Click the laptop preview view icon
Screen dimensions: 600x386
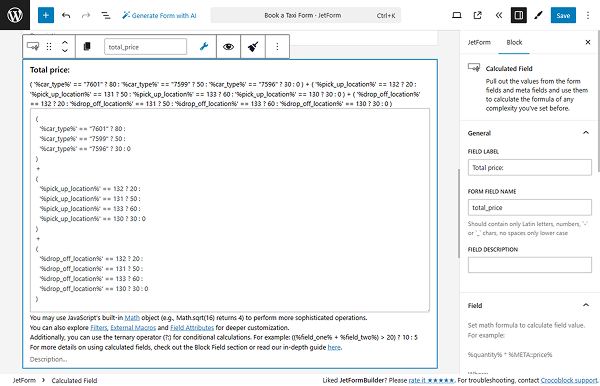pos(457,15)
